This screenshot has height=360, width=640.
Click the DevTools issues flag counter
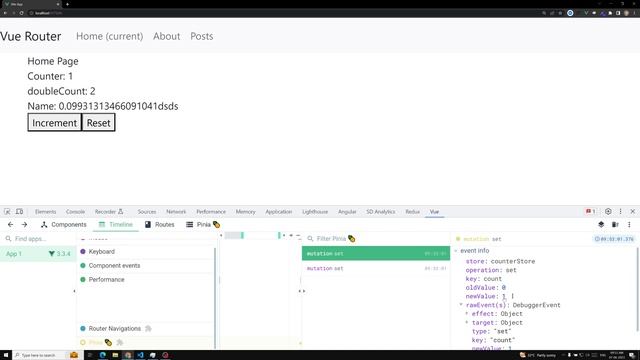click(591, 211)
